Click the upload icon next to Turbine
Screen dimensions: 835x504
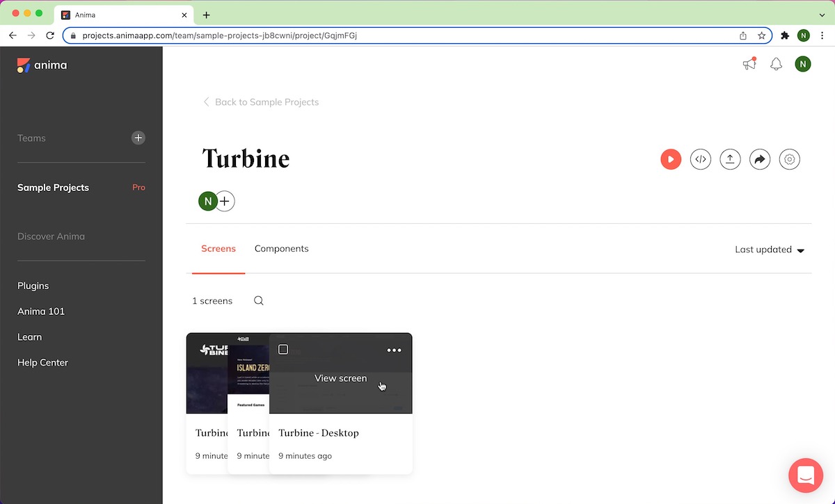730,159
